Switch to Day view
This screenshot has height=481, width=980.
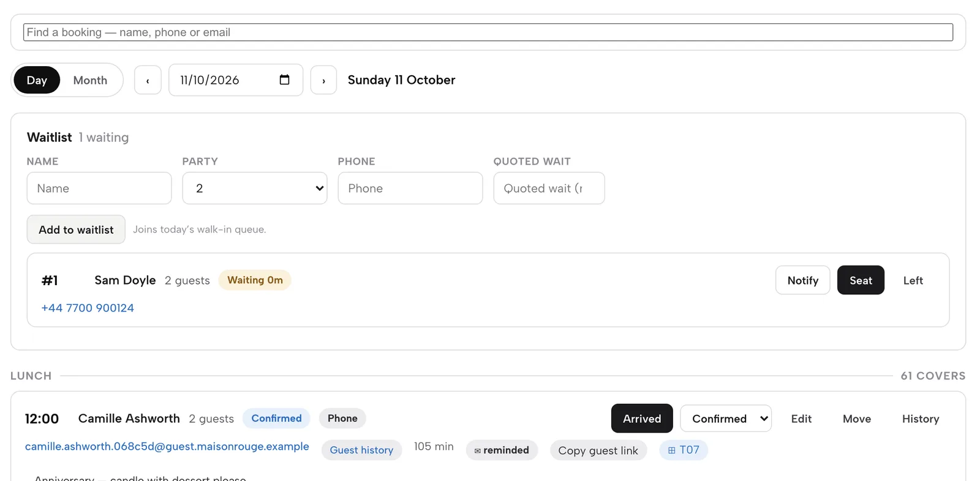coord(37,80)
